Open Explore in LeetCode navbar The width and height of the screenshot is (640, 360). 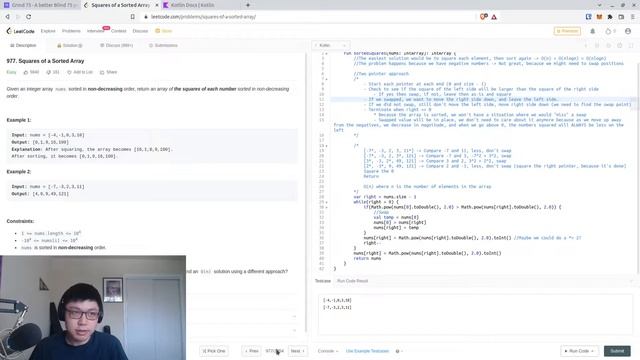(x=48, y=31)
